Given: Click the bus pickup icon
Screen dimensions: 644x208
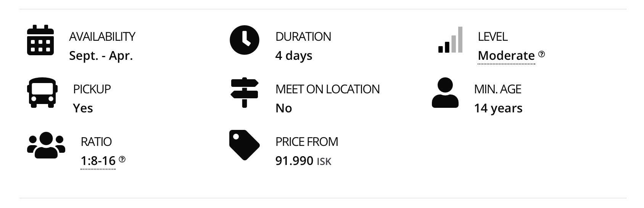Looking at the screenshot, I should click(42, 93).
